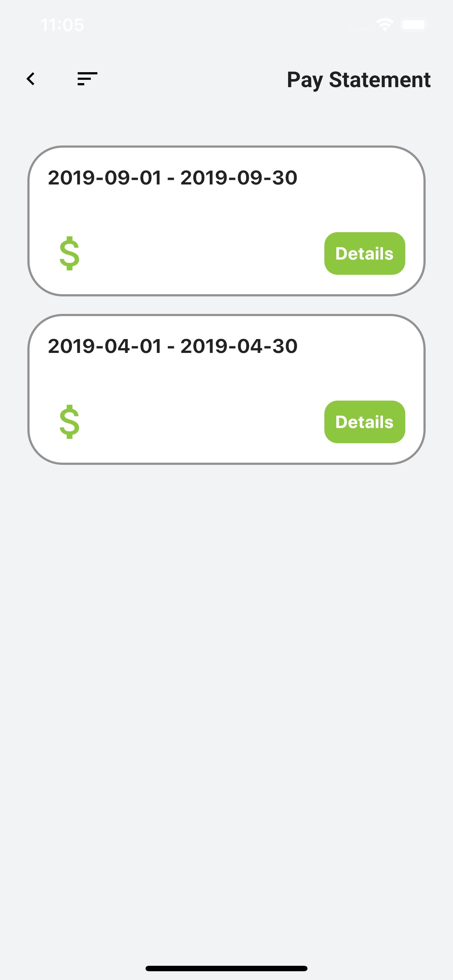Image resolution: width=453 pixels, height=980 pixels.
Task: Tap the dash between the April dates
Action: pyautogui.click(x=171, y=347)
